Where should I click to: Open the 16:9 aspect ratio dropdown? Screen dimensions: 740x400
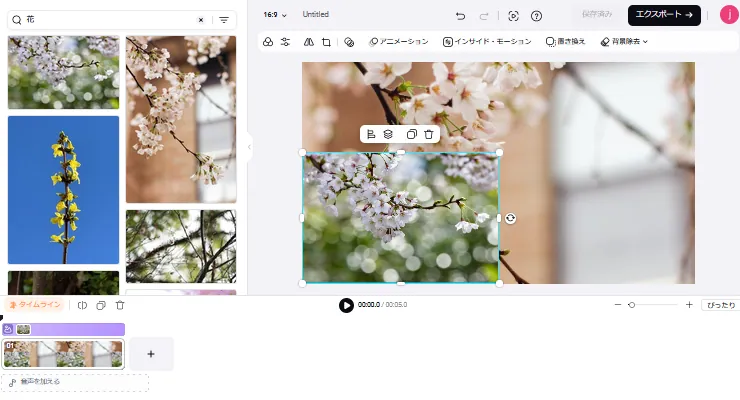coord(275,15)
